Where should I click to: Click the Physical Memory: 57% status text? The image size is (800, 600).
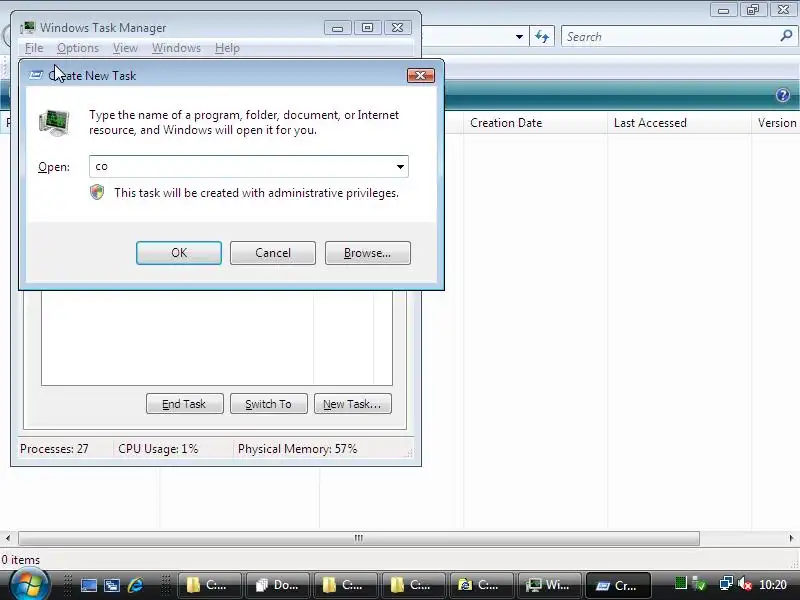(297, 449)
